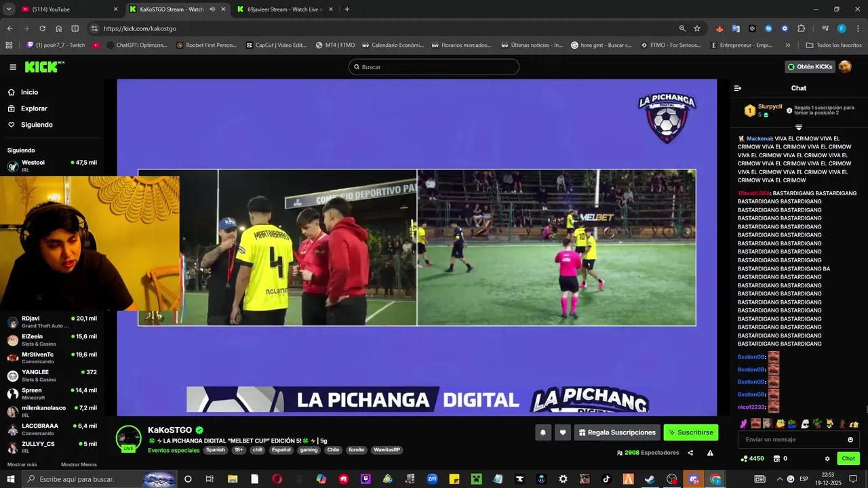Show hidden system tray icons
868x488 pixels.
(778, 479)
